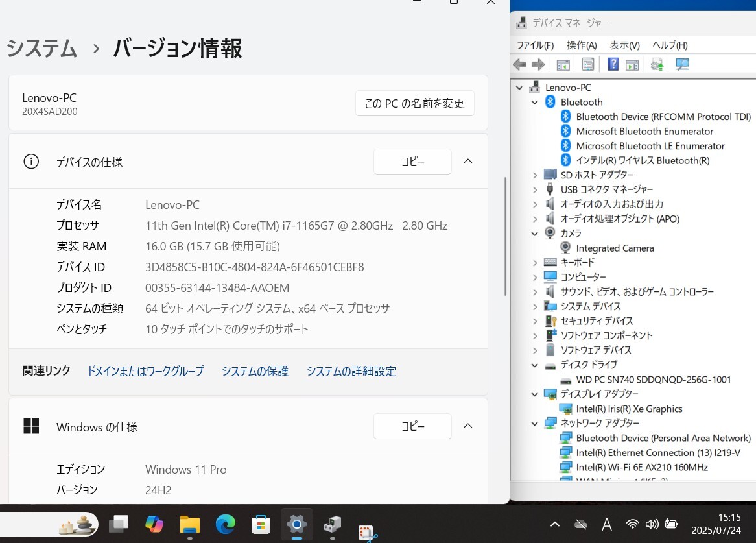
Task: Expand the SD ホスト アダプター category
Action: [535, 175]
